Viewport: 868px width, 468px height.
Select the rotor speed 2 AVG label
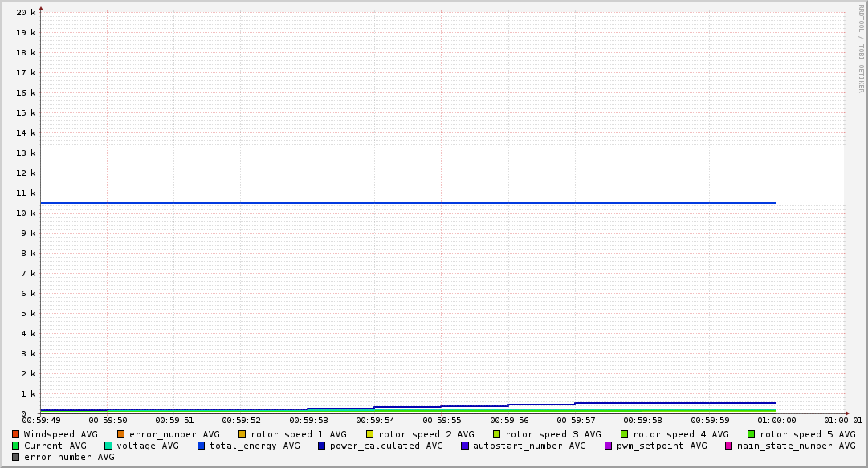426,434
